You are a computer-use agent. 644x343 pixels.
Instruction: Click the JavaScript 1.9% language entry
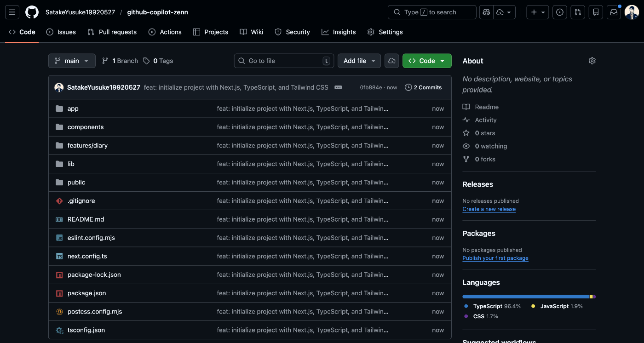[557, 306]
